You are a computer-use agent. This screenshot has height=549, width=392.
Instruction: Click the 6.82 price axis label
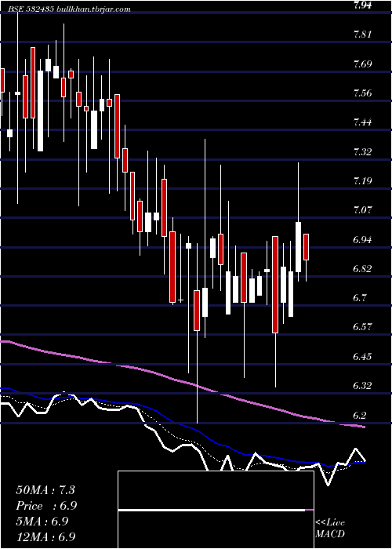pyautogui.click(x=362, y=269)
